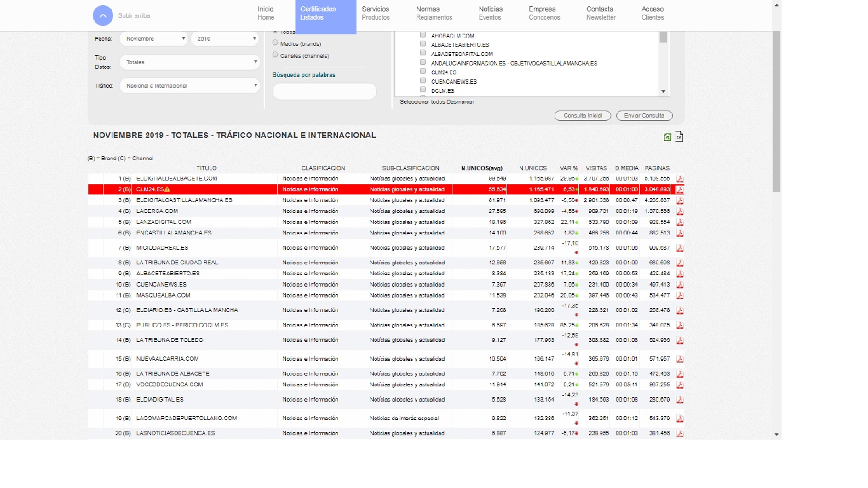Open PDF for CUENCANEWS.ES table row
Viewport: 868px width, 488px height.
point(679,285)
